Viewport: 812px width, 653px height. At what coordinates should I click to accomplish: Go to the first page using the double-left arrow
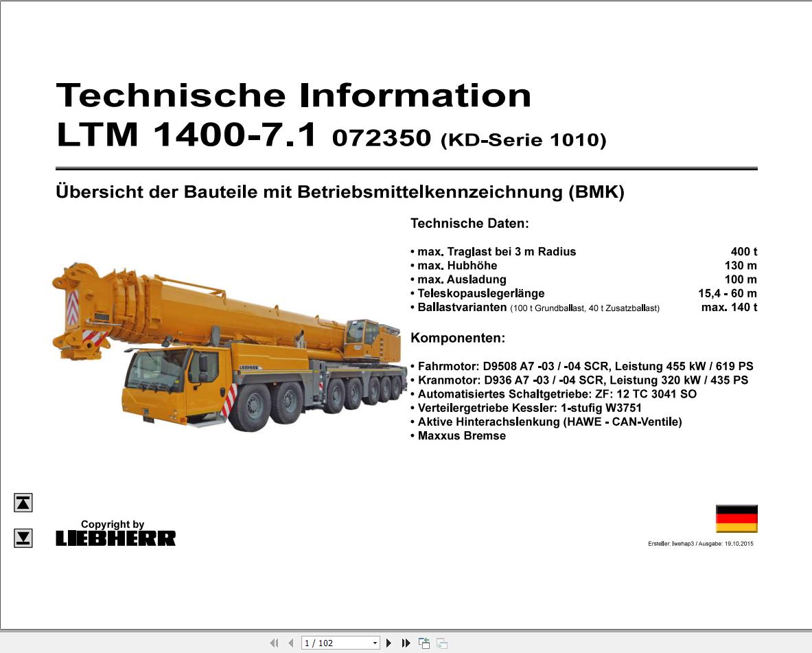274,643
